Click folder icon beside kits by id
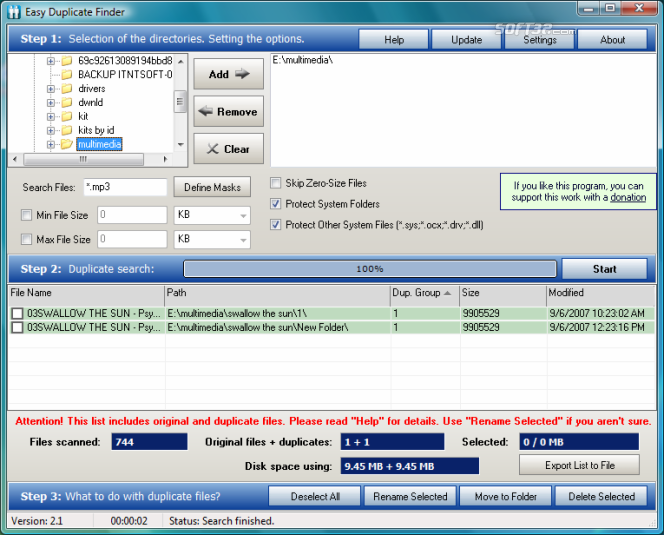The image size is (664, 535). pyautogui.click(x=67, y=130)
